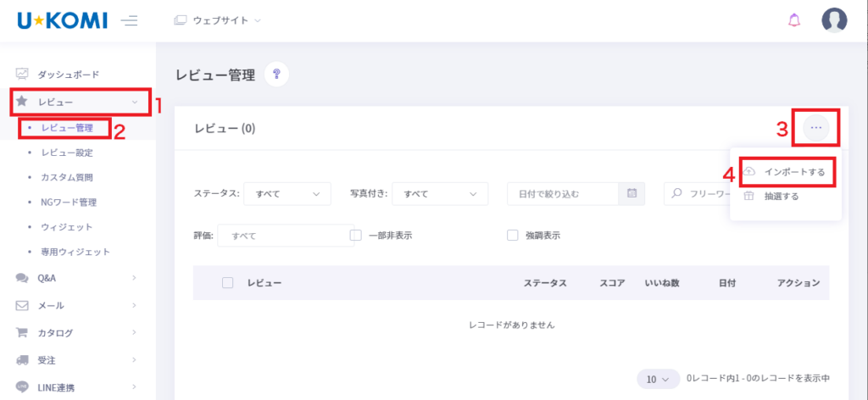Open the レビュー設定 sidebar link
Viewport: 868px width, 400px height.
click(x=67, y=153)
